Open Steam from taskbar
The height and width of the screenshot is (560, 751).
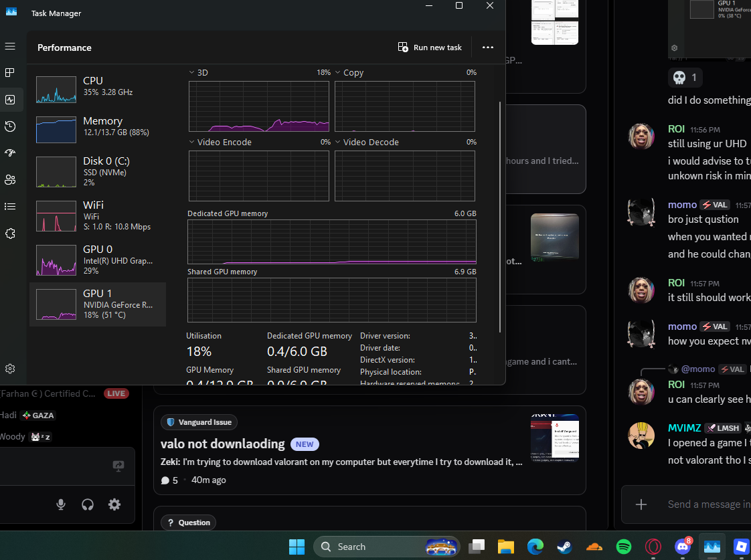(x=565, y=547)
